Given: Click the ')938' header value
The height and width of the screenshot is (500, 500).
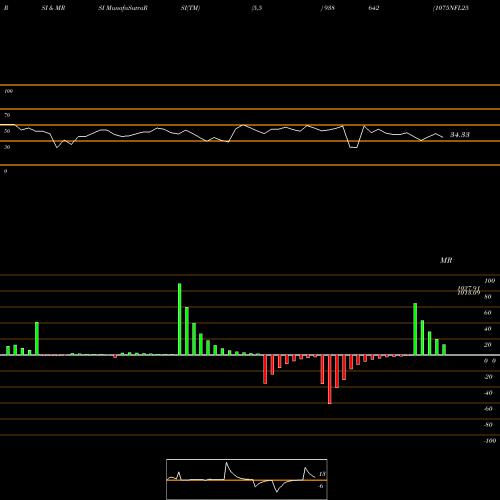Looking at the screenshot, I should click(x=327, y=8).
